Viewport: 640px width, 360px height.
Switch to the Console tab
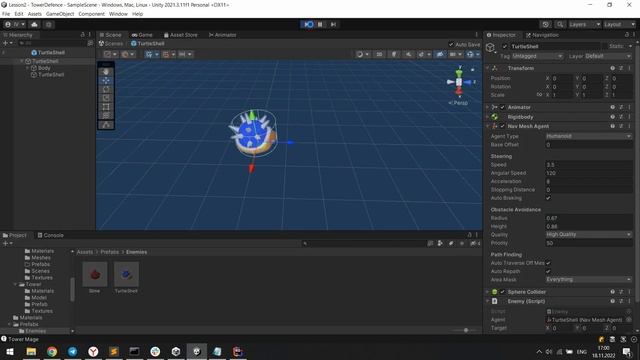click(51, 236)
